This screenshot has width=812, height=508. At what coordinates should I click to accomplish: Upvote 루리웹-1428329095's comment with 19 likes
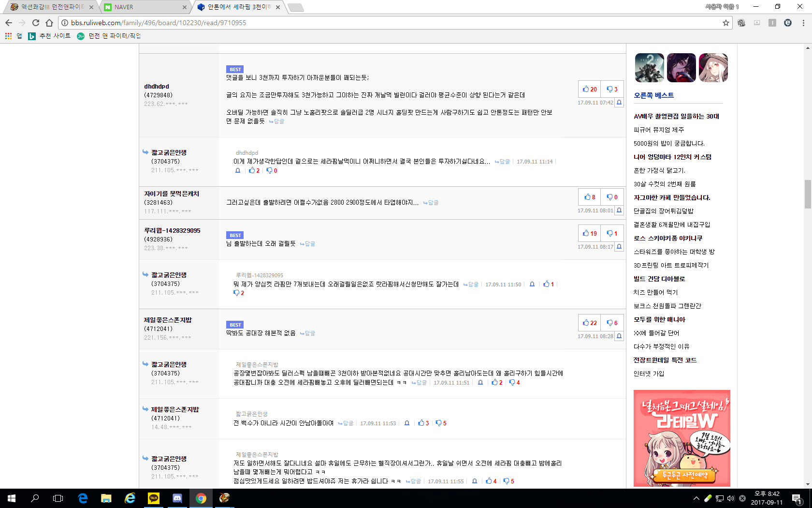point(590,233)
